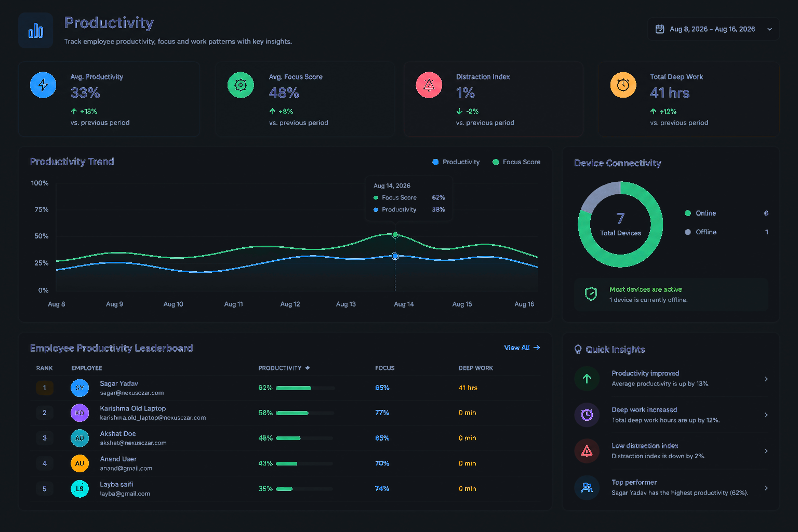Click the AD avatar for Akshat Doe
Screen dimensions: 798x532
[79, 438]
